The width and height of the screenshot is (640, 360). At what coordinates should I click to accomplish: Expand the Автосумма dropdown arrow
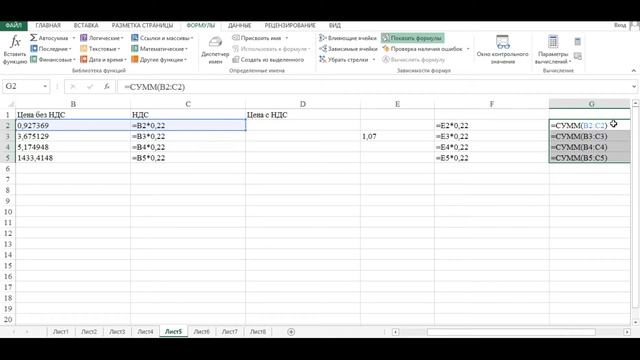(74, 38)
